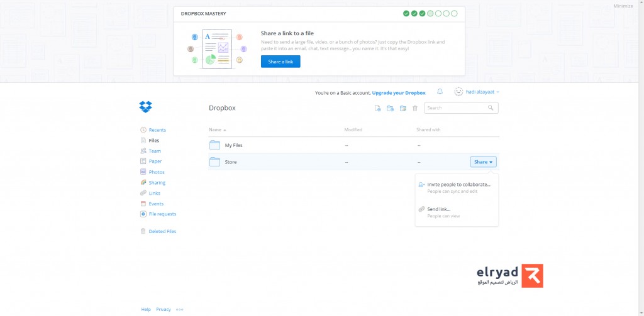Click the My Files folder icon
This screenshot has height=316, width=644.
pos(214,145)
